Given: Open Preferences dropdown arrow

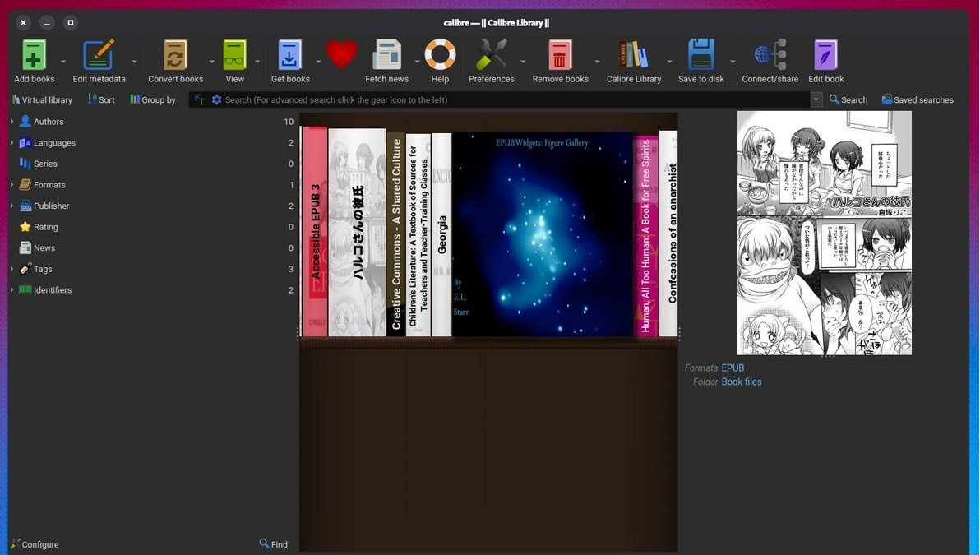Looking at the screenshot, I should (523, 62).
